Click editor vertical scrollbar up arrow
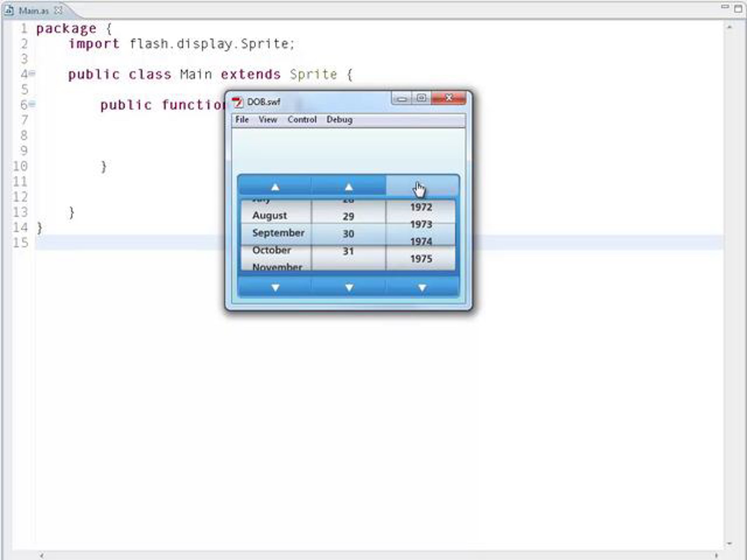747x560 pixels. [730, 27]
